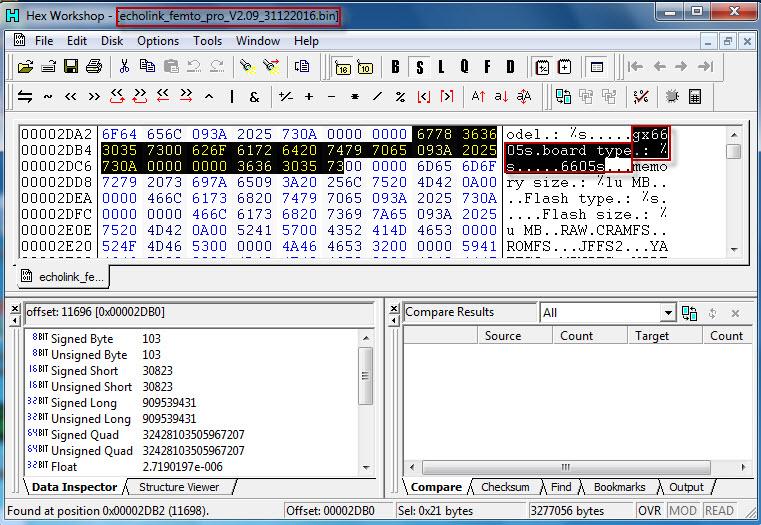Click the Open file folder icon

(x=25, y=66)
